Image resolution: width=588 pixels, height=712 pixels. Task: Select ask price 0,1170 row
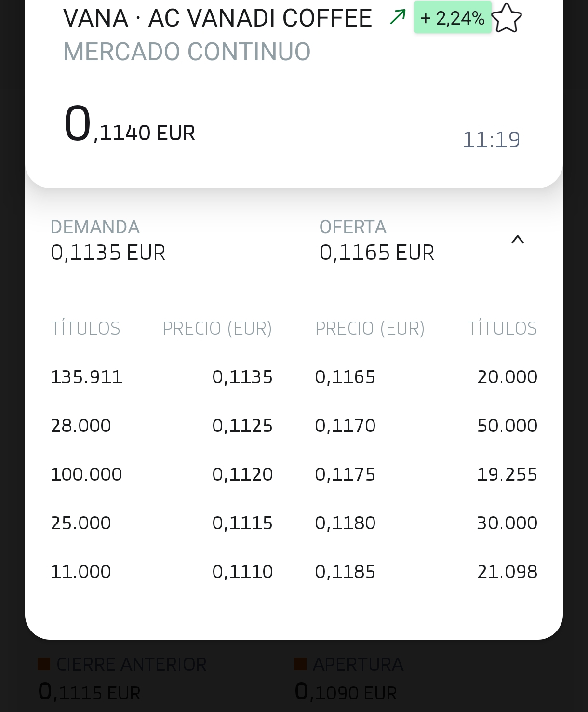[345, 426]
